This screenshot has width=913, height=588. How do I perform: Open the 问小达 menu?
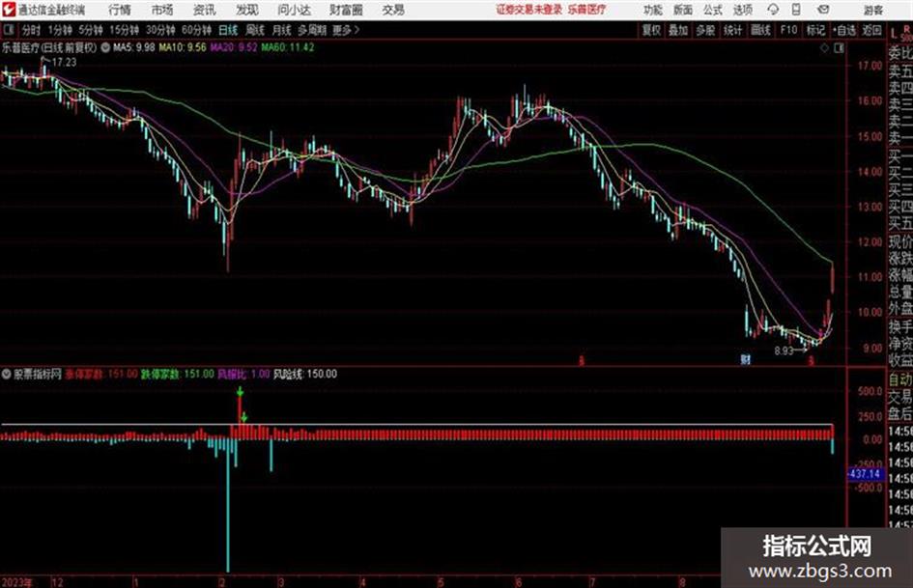294,10
